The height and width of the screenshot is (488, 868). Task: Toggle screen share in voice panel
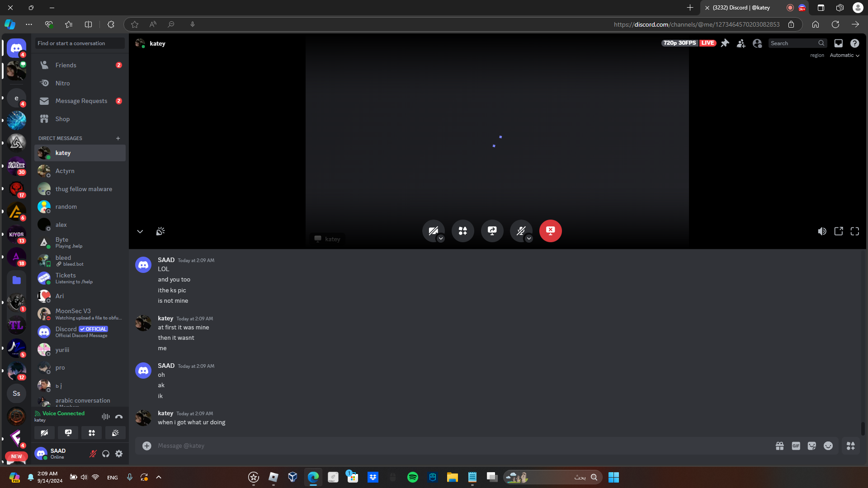pos(68,433)
